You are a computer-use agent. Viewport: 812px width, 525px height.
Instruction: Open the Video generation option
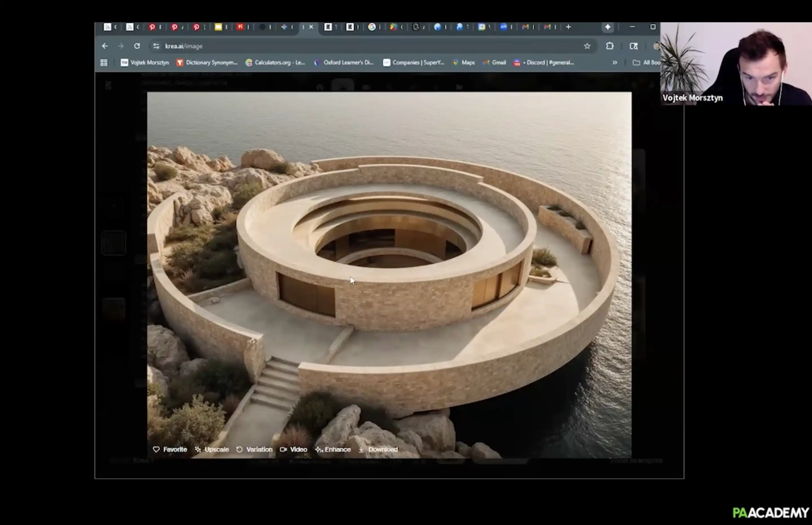point(294,449)
